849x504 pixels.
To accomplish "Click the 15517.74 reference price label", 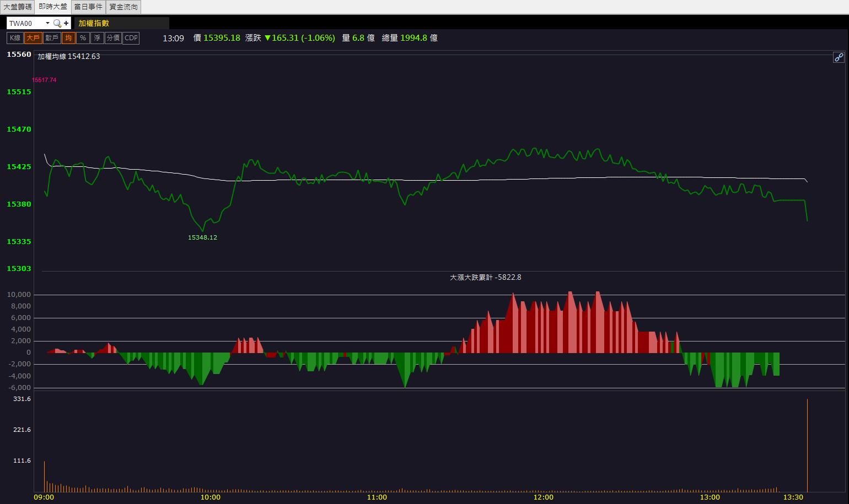I will [44, 80].
